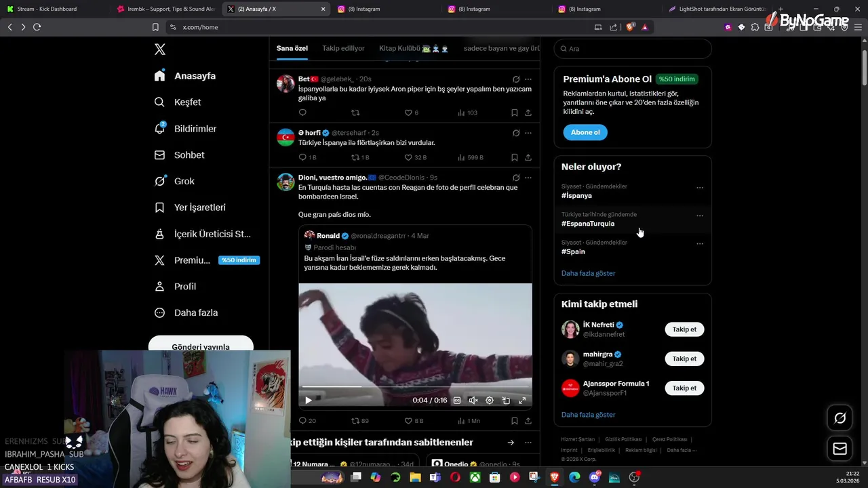
Task: Open more options for #Spain trend
Action: pyautogui.click(x=700, y=243)
